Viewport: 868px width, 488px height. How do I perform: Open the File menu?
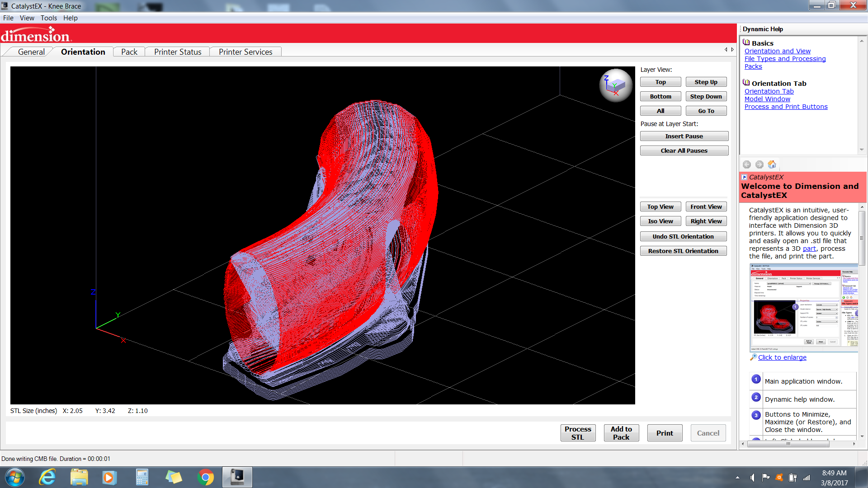click(x=8, y=18)
